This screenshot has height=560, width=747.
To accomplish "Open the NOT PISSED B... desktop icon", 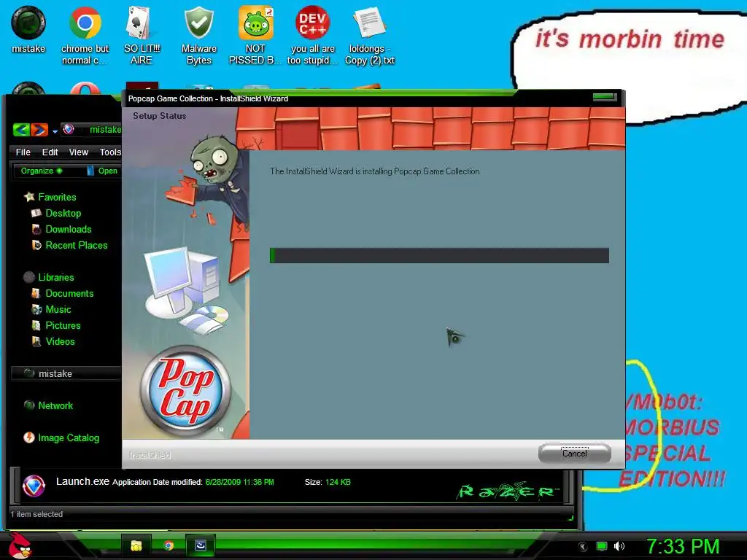I will point(255,35).
